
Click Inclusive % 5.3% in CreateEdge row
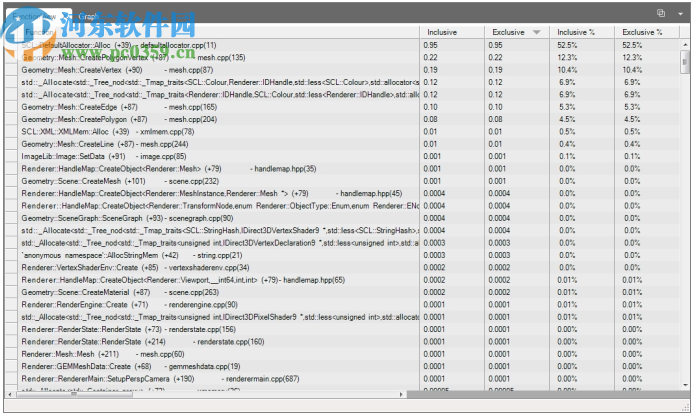[x=582, y=107]
